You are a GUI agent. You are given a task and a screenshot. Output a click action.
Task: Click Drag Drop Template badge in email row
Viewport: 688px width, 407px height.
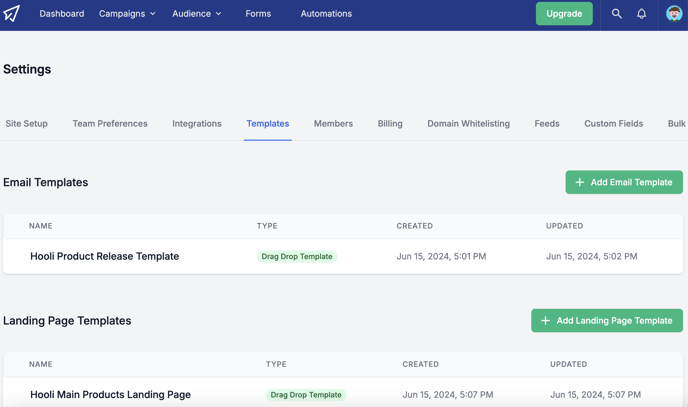(x=297, y=256)
